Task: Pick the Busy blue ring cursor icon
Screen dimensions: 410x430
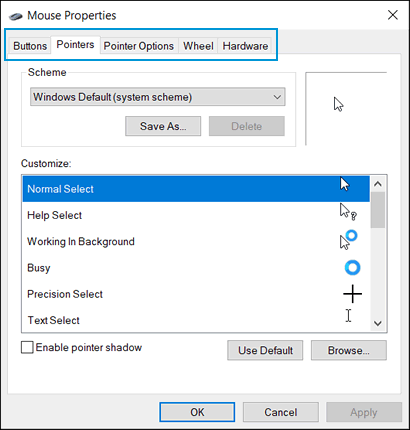Action: pyautogui.click(x=352, y=267)
